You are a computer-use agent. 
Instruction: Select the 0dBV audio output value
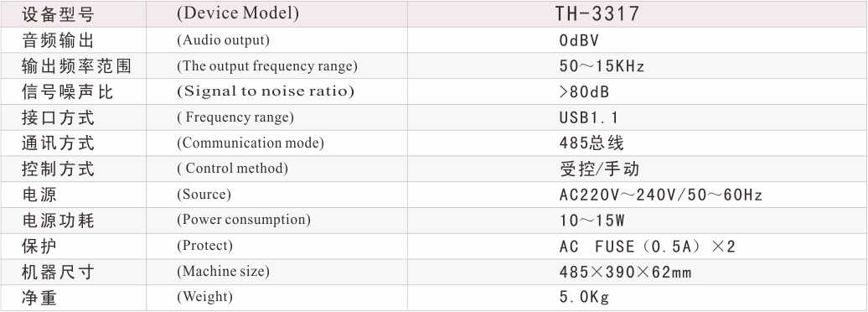coord(579,40)
